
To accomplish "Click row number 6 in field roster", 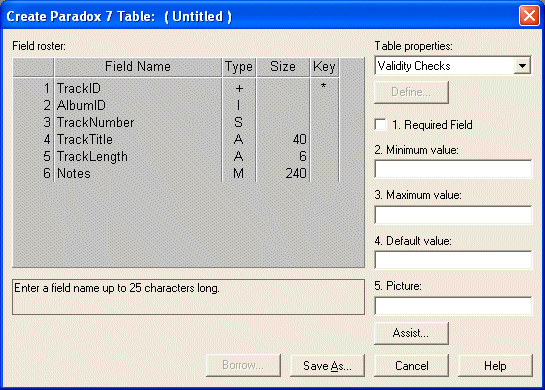I will [x=47, y=173].
